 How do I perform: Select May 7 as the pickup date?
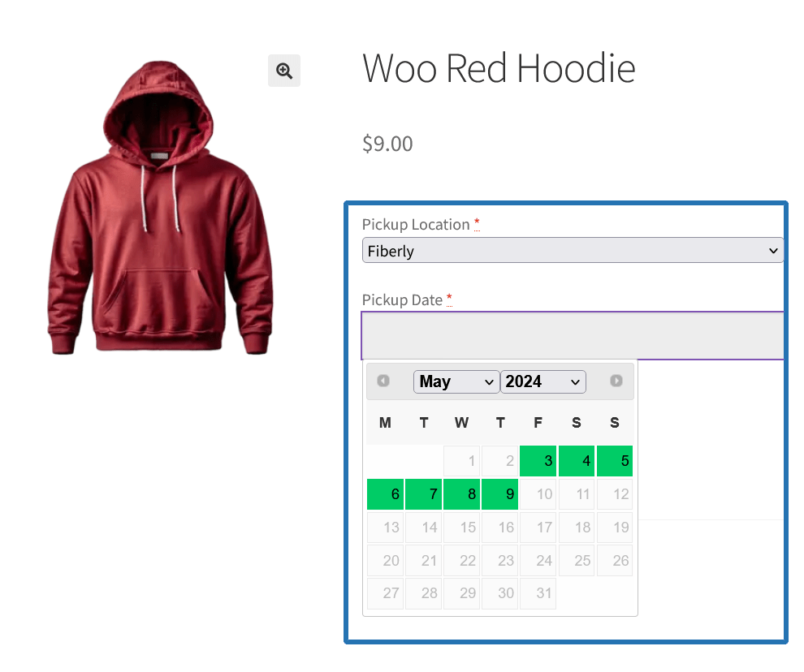click(423, 493)
